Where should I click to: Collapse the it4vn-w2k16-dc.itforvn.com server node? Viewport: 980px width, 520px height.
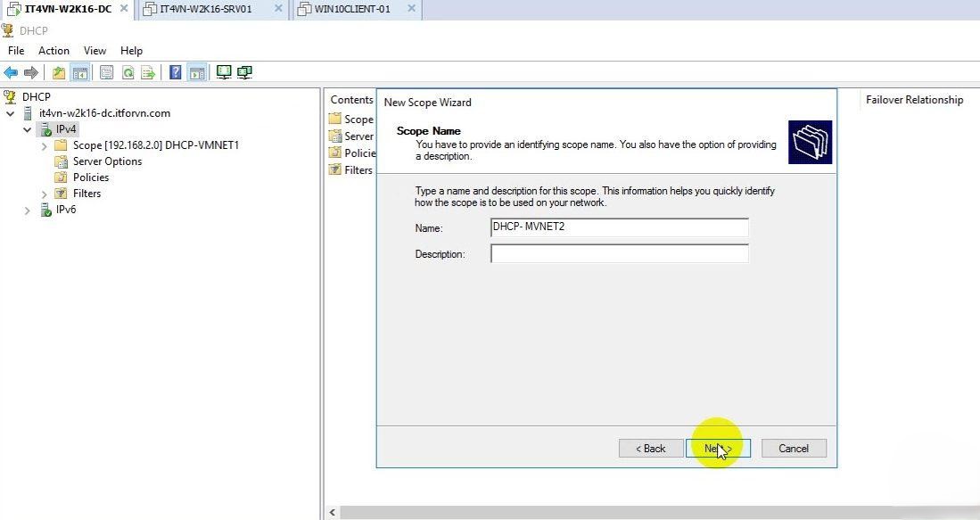tap(11, 114)
